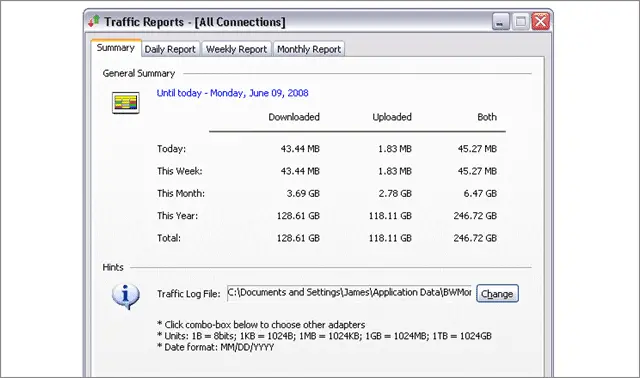Click This Year downloaded value 128.61 GB
The image size is (640, 378).
[x=298, y=216]
